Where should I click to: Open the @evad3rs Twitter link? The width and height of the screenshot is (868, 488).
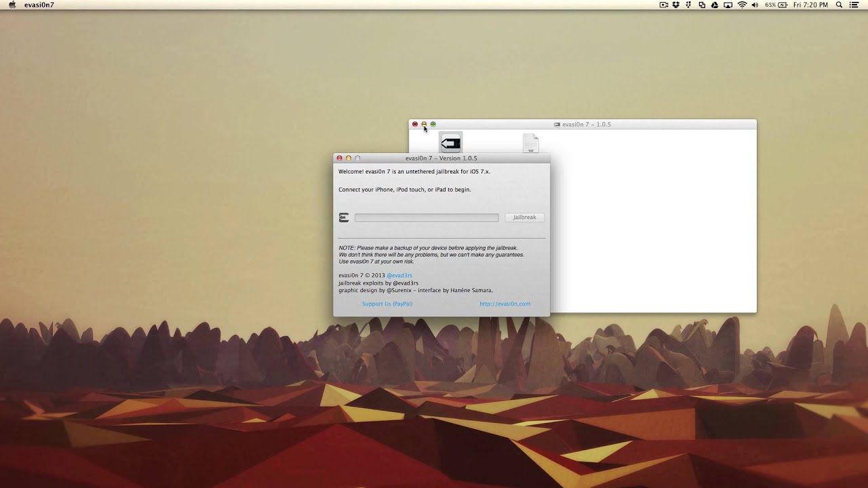[x=399, y=276]
